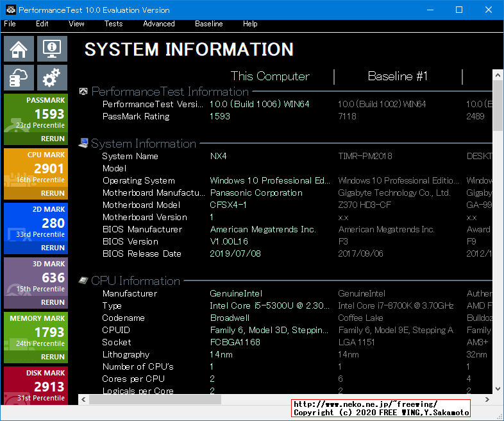Click the Intel Core i5-5300U type value
Viewport: 504px width, 421px height.
(x=269, y=305)
